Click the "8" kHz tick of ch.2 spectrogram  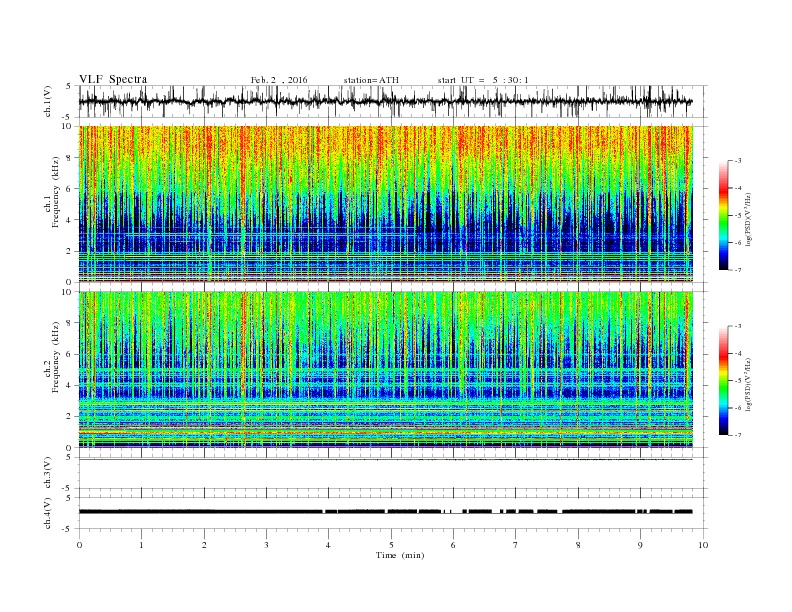point(70,323)
